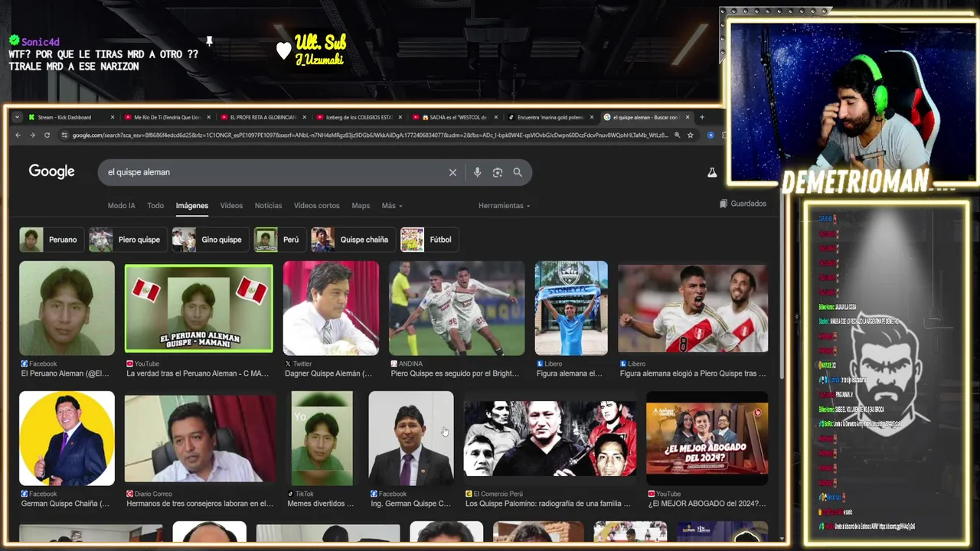The width and height of the screenshot is (980, 551).
Task: Select Todo results filter
Action: tap(155, 206)
